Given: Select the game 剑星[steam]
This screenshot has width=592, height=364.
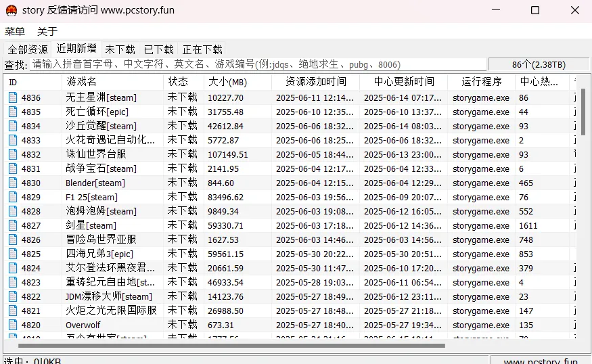Looking at the screenshot, I should (x=91, y=225).
